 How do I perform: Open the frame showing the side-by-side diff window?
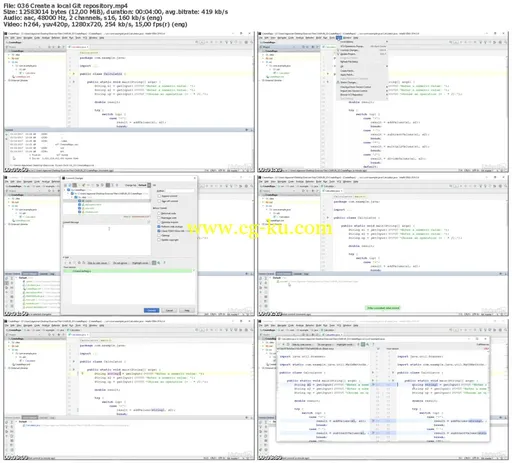click(383, 390)
